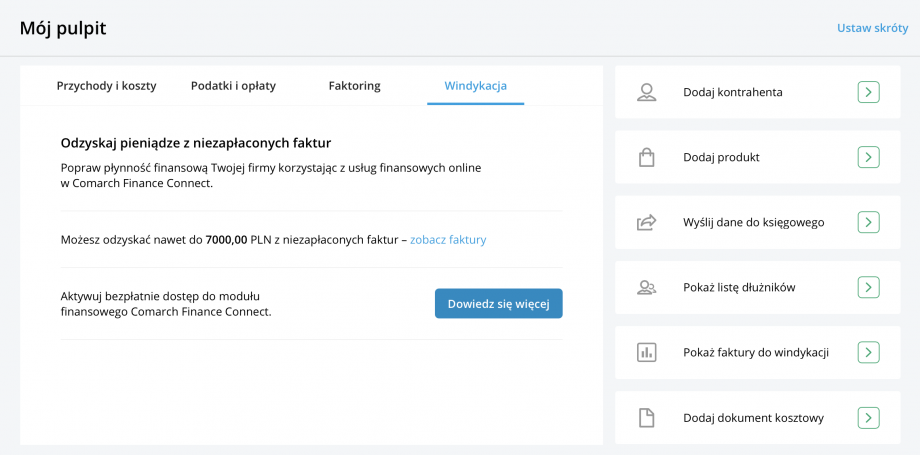The image size is (920, 455).
Task: Open the Ustaw skróty link
Action: coord(872,28)
